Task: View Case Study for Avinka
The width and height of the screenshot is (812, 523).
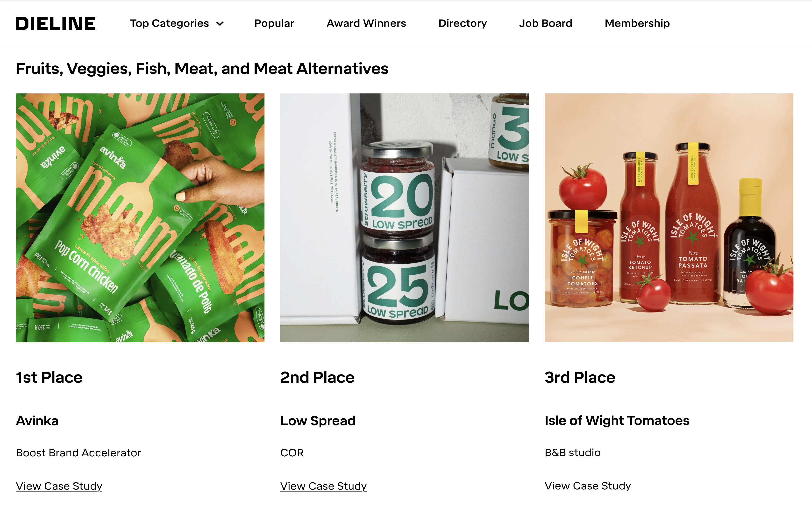Action: [x=59, y=486]
